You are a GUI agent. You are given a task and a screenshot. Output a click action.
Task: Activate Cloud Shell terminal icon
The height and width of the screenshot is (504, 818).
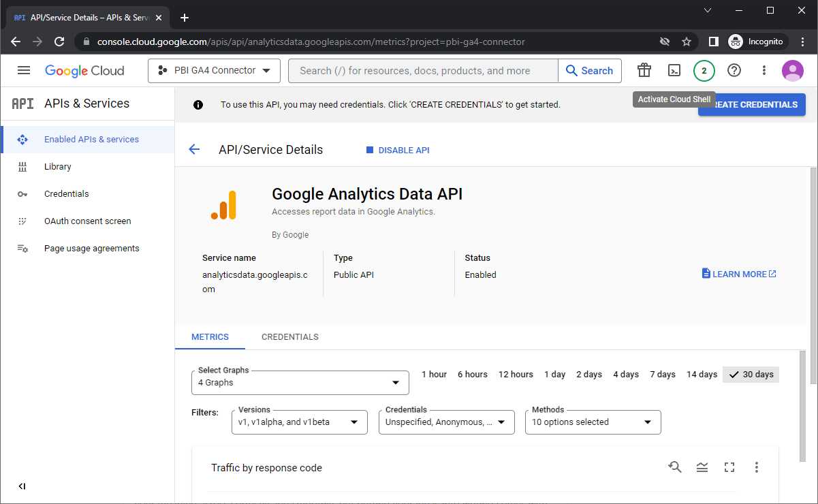(x=674, y=70)
